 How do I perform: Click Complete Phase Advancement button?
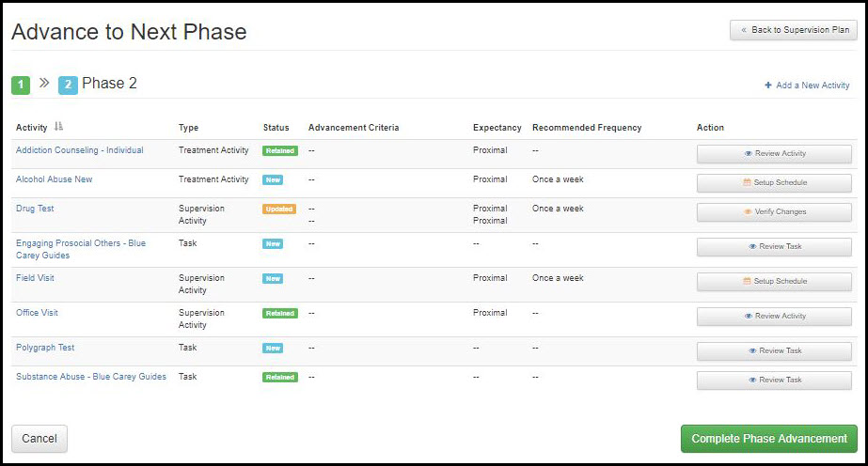tap(768, 439)
